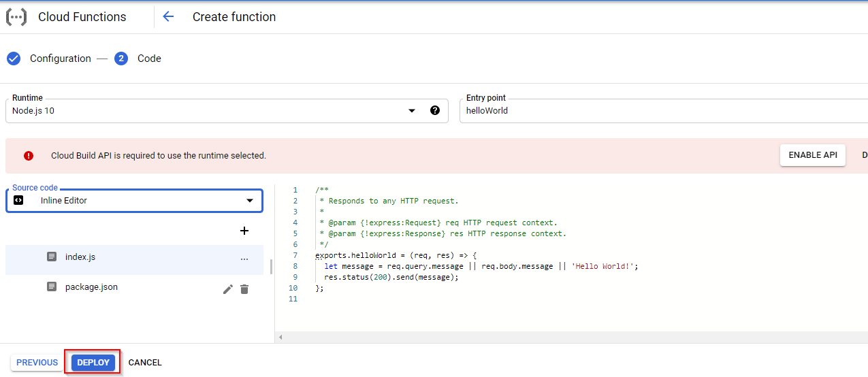Viewport: 868px width, 377px height.
Task: Click the index.js file icon
Action: [x=52, y=257]
